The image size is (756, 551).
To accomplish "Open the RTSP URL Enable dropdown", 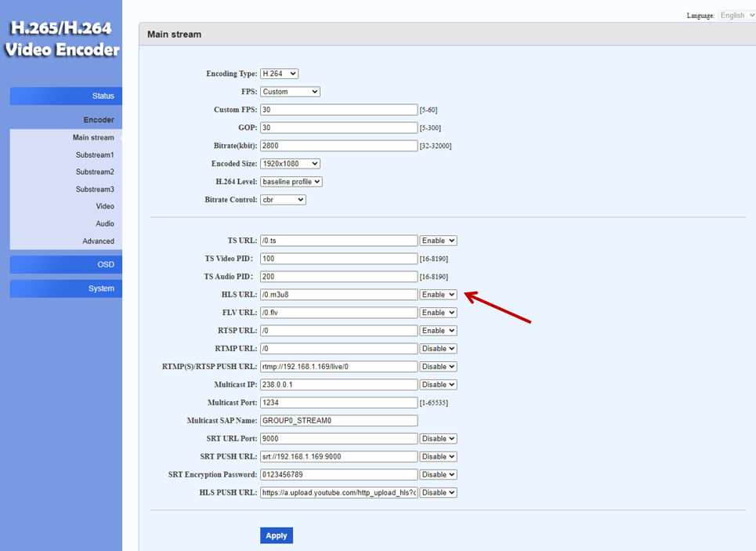I will 438,331.
